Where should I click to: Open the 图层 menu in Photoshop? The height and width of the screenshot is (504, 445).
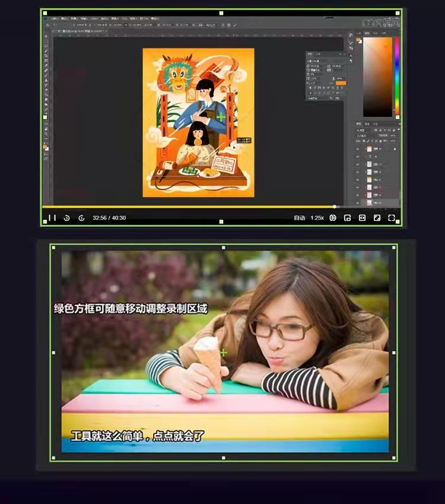(84, 18)
